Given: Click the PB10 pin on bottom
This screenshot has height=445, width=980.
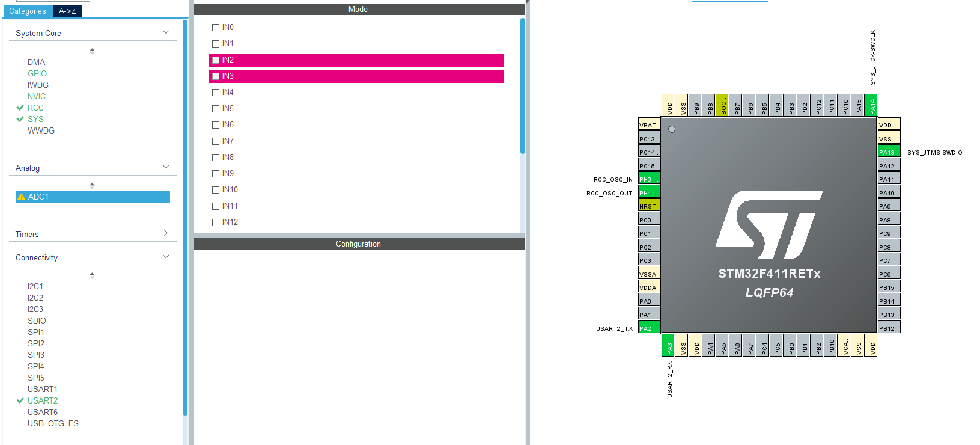Looking at the screenshot, I should click(830, 346).
